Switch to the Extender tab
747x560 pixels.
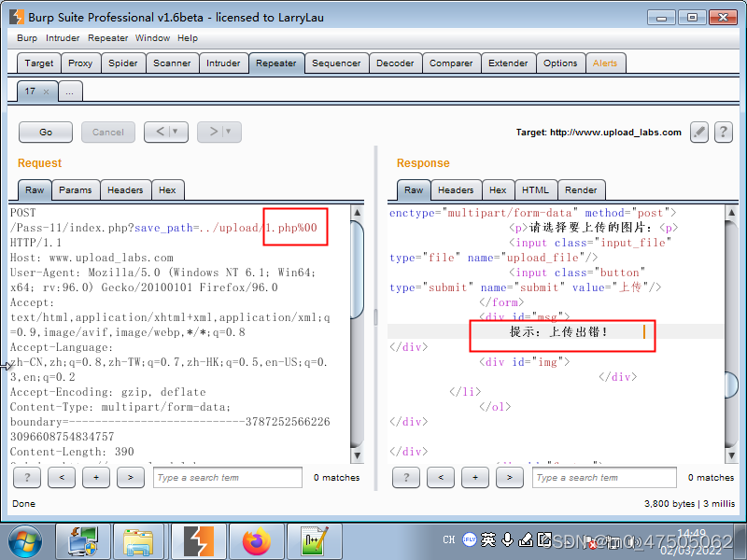click(508, 63)
